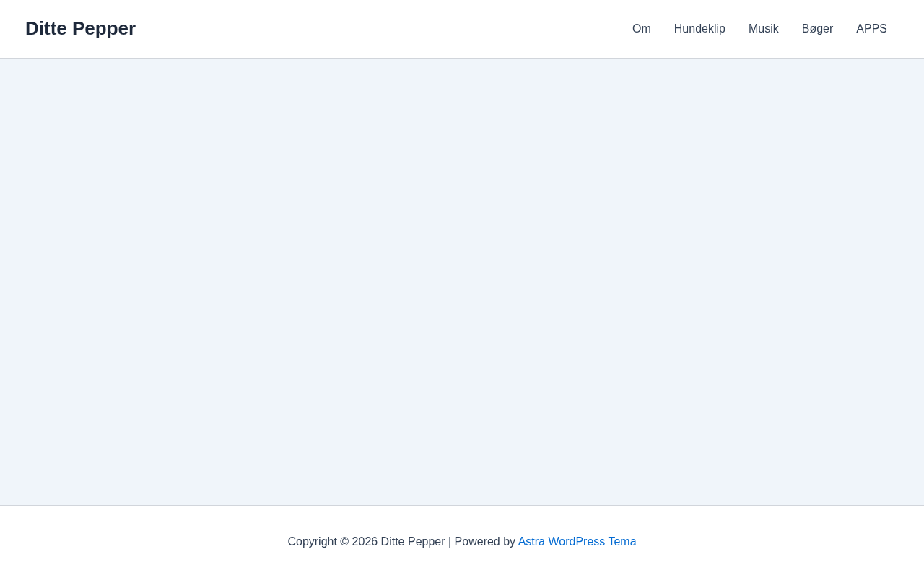Navigate to the APPS page

click(871, 29)
